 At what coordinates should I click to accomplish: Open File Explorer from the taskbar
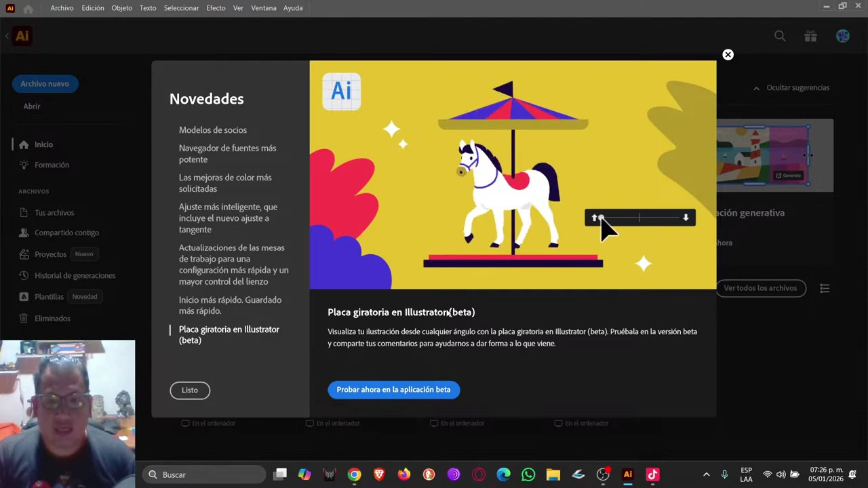[x=553, y=474]
